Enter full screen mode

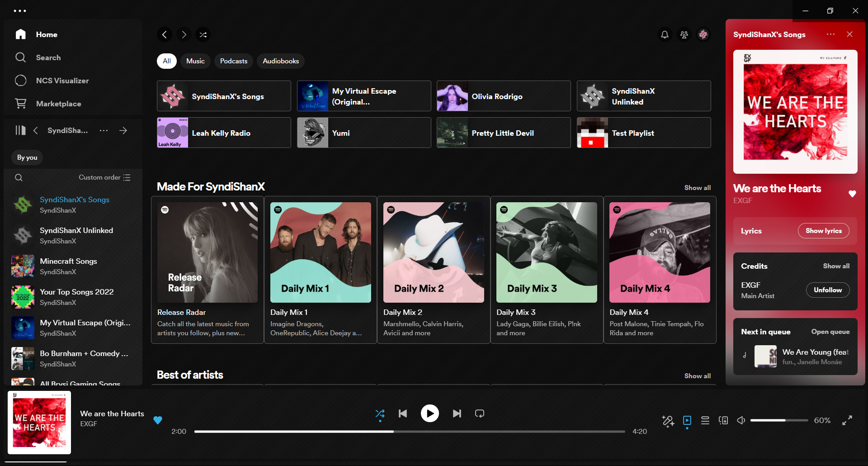[847, 420]
